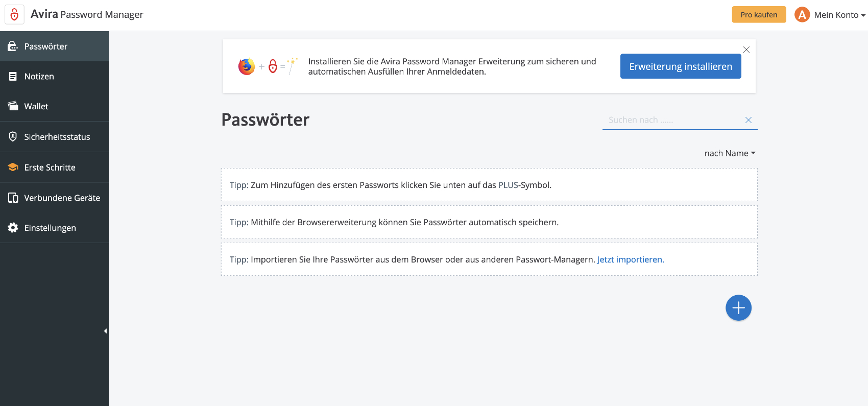
Task: Click the Avira lock logo icon
Action: click(14, 14)
